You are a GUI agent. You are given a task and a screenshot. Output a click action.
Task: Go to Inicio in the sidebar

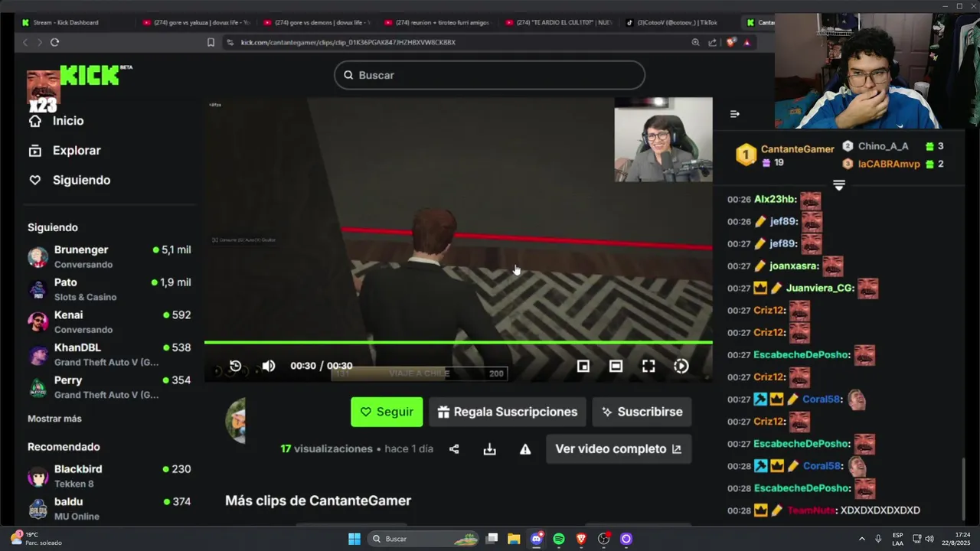point(57,121)
